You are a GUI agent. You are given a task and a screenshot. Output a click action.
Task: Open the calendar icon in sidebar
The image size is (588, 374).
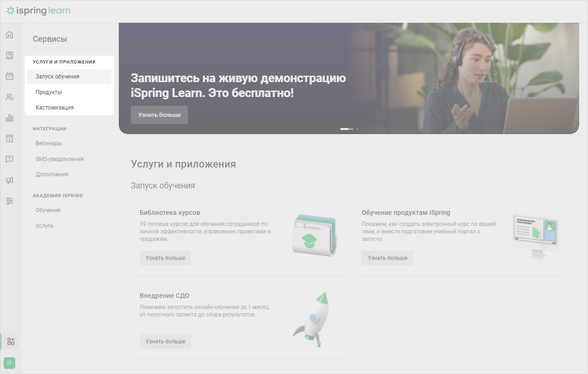click(10, 76)
